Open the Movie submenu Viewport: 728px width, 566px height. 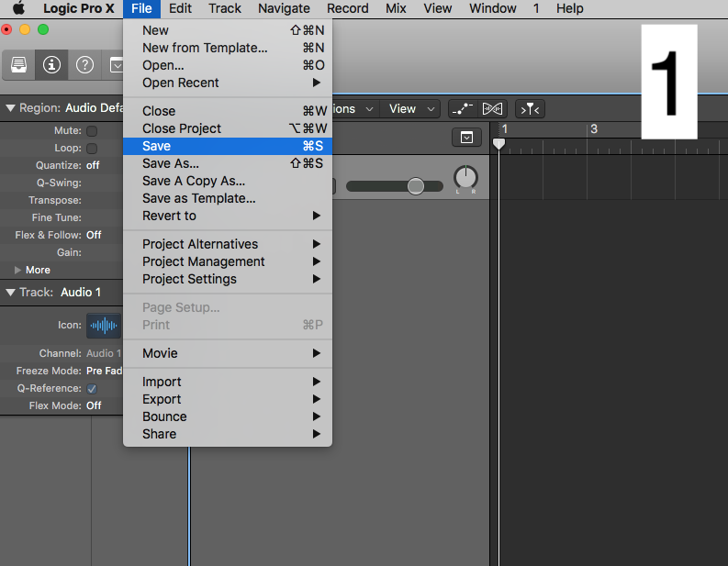point(228,353)
